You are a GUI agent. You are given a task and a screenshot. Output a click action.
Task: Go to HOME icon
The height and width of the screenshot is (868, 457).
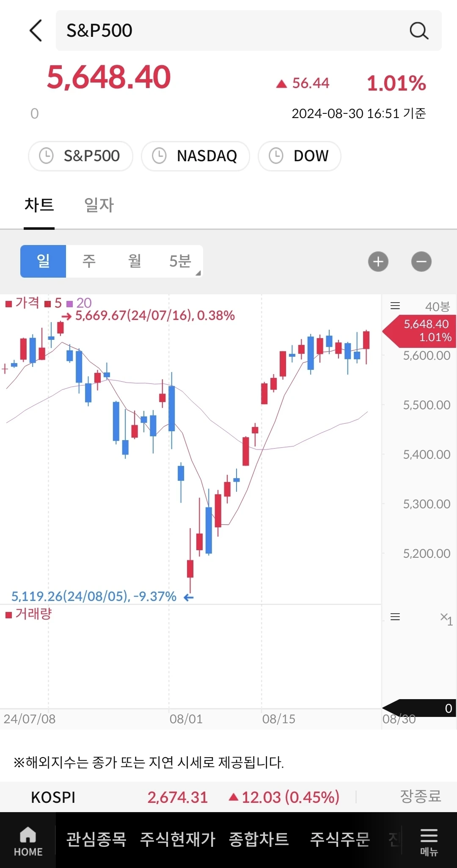pyautogui.click(x=28, y=840)
